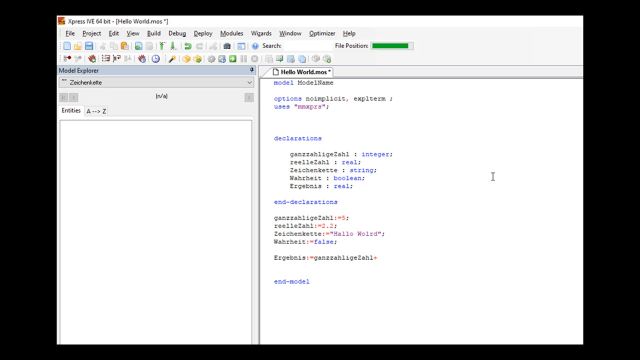The height and width of the screenshot is (360, 640).
Task: Click the word 'declarations' in the editor
Action: (x=298, y=138)
